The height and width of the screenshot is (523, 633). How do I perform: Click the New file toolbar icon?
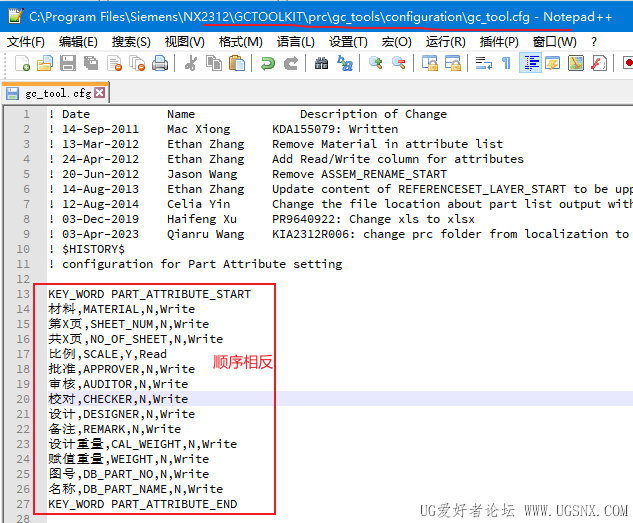tap(22, 63)
